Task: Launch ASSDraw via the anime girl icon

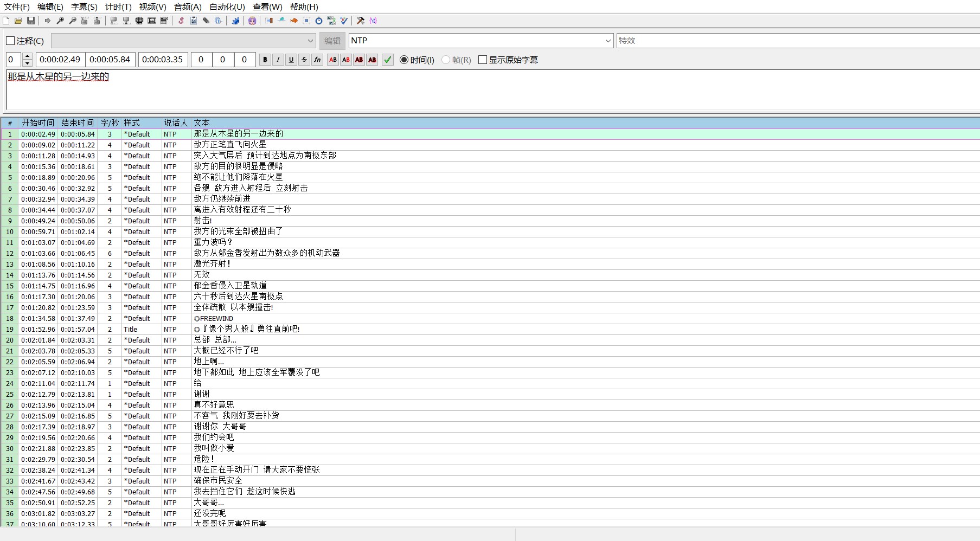Action: tap(252, 21)
